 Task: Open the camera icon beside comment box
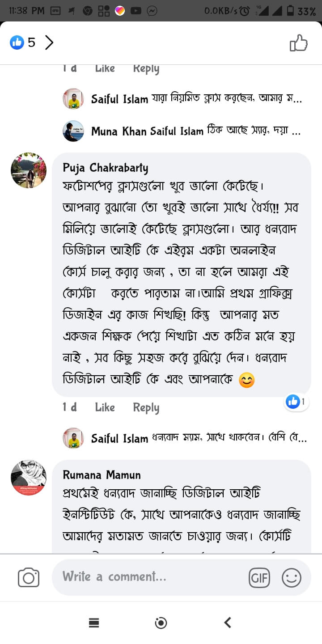point(29,577)
